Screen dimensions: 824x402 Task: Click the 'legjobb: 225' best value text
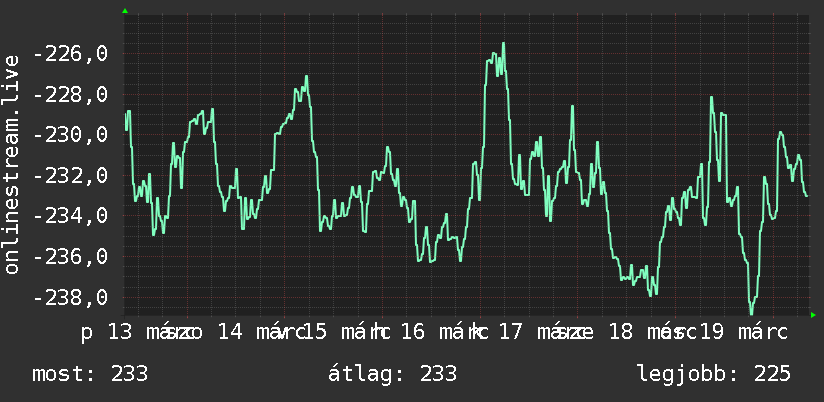click(x=714, y=374)
